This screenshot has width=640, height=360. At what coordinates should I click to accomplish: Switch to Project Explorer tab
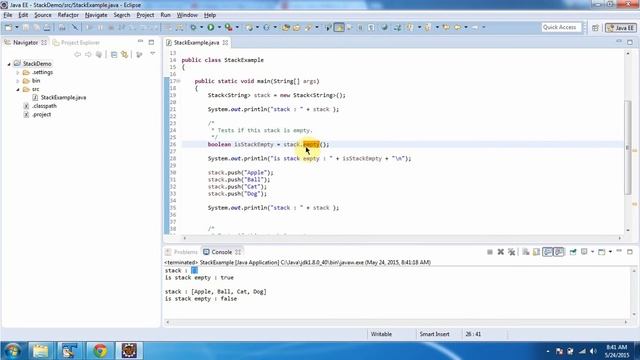(x=76, y=42)
